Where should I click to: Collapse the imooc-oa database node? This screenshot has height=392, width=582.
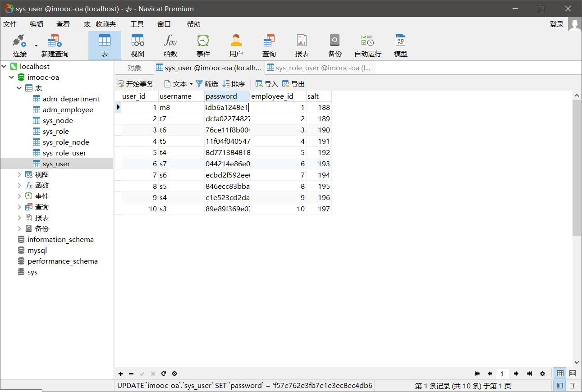(x=12, y=77)
